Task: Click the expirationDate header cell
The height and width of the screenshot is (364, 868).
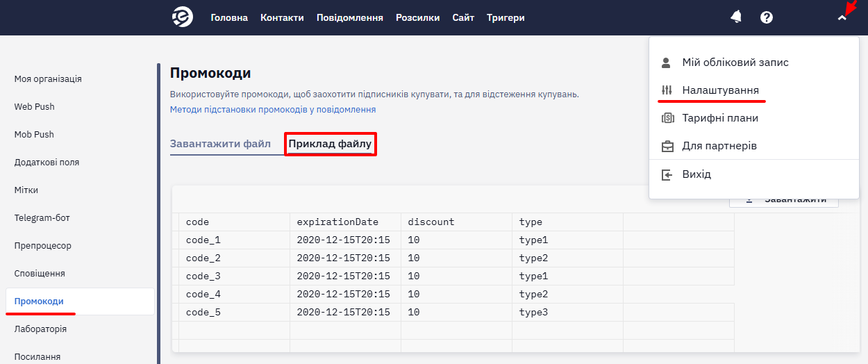Action: tap(346, 222)
